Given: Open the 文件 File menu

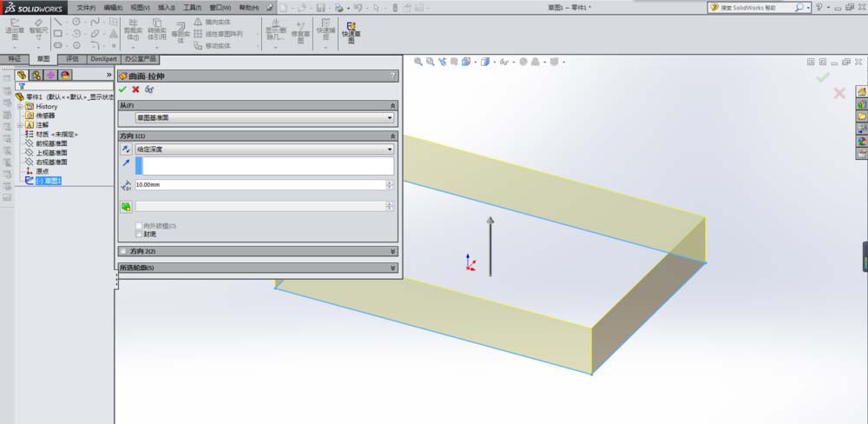Looking at the screenshot, I should tap(86, 8).
